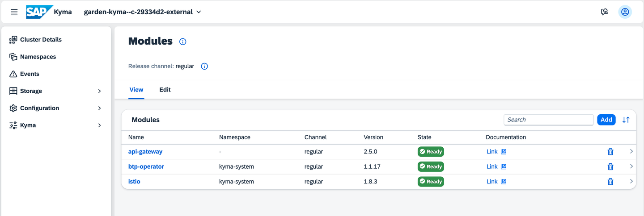Screen dimensions: 644x216
Task: Click the Documentation column header
Action: click(506, 137)
